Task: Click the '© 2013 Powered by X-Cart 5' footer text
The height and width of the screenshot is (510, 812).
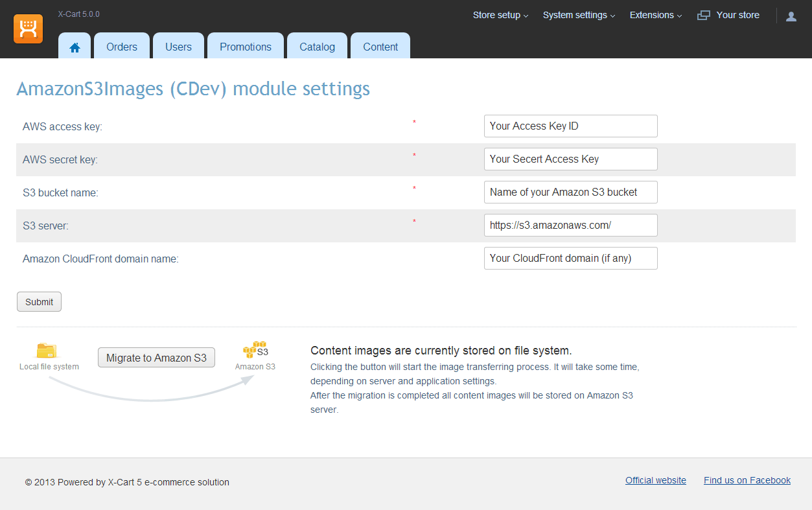Action: pos(127,482)
